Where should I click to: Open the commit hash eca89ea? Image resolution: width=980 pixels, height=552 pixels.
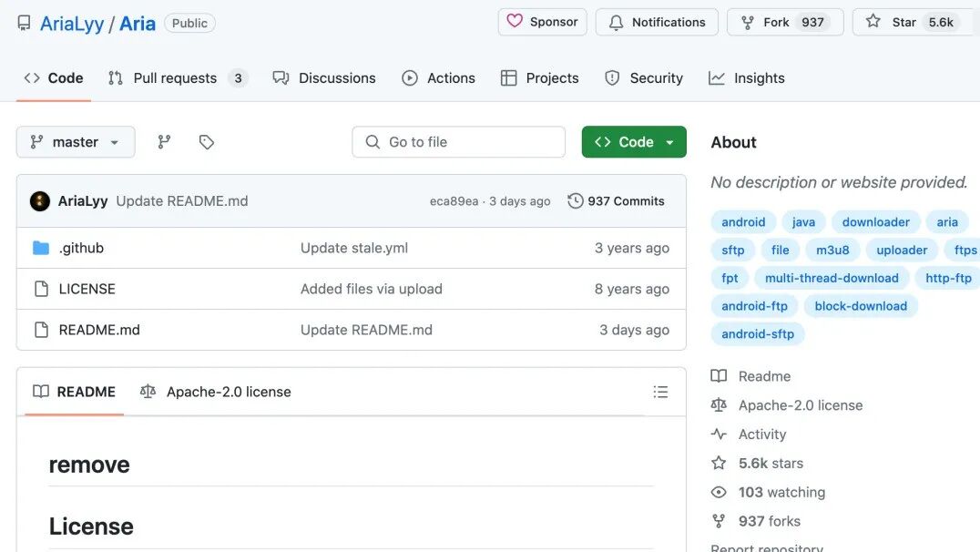454,201
